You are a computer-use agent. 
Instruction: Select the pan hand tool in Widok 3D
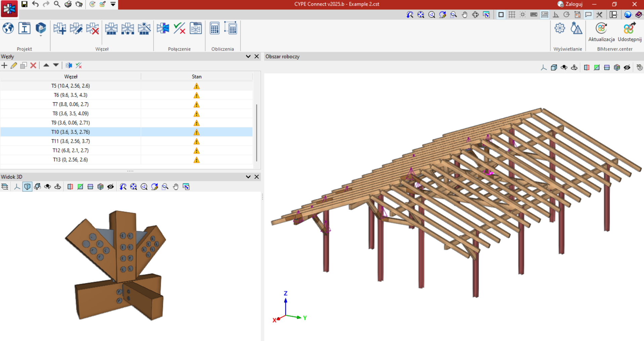click(x=176, y=187)
